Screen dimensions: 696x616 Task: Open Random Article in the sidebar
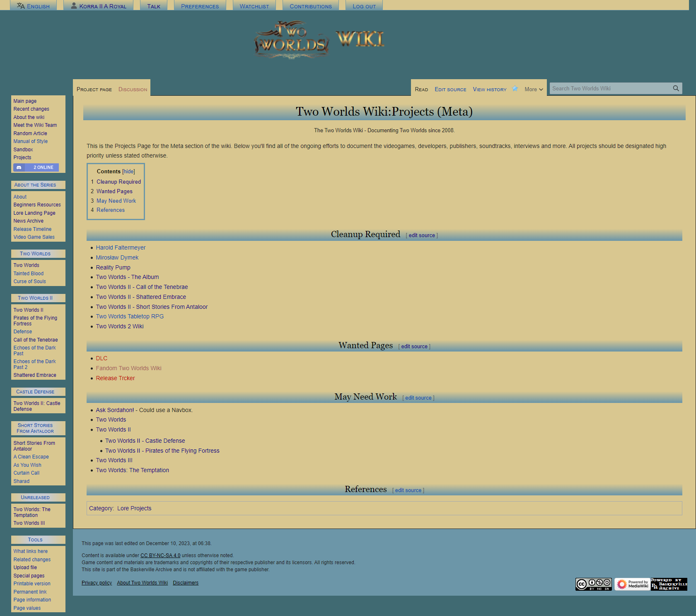click(x=30, y=133)
